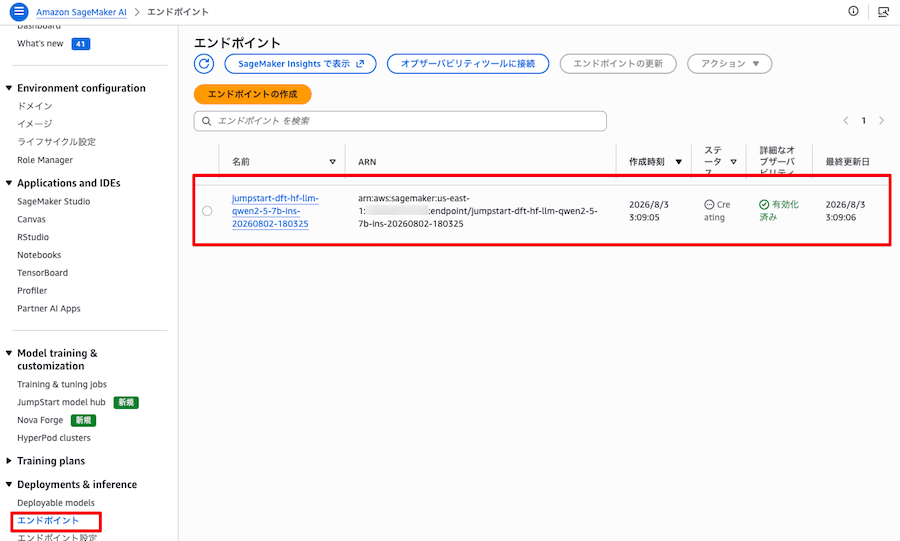This screenshot has height=541, width=900.
Task: Go to previous page arrow
Action: point(845,120)
